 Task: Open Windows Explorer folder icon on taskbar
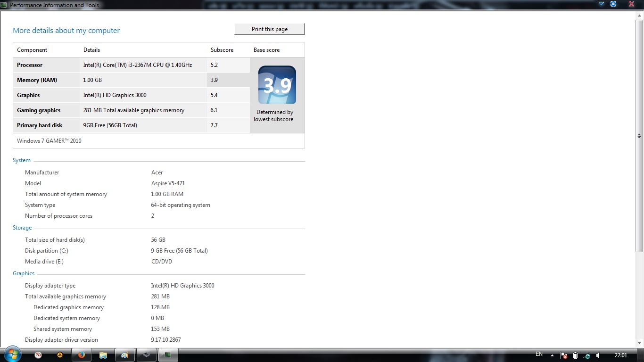click(103, 355)
